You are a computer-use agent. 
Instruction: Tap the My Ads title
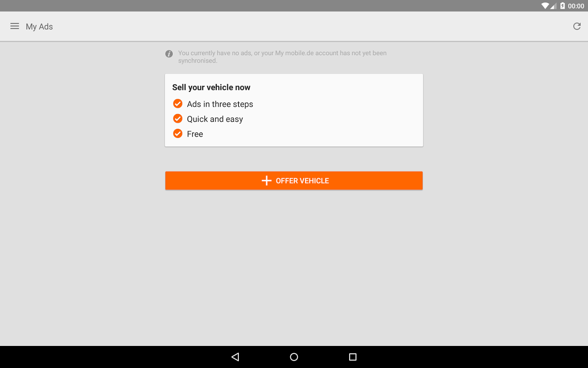point(39,27)
